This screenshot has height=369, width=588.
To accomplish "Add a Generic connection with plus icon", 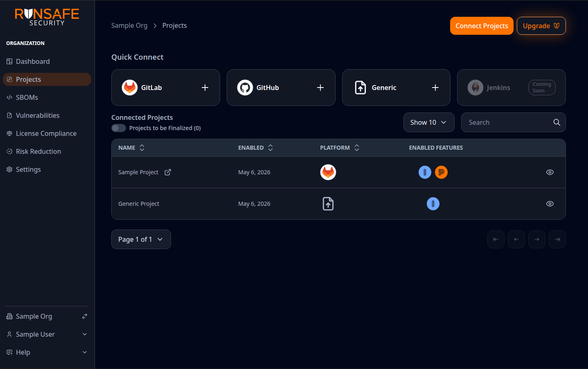I will pos(435,88).
